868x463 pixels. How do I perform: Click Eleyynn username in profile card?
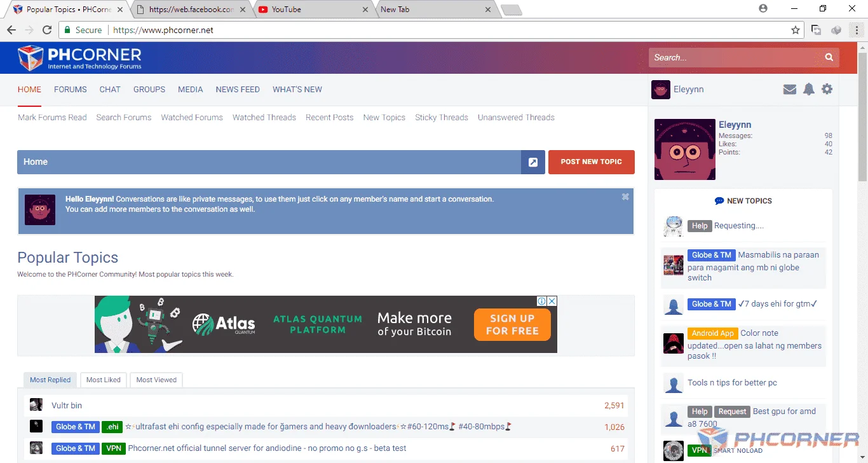pos(735,125)
